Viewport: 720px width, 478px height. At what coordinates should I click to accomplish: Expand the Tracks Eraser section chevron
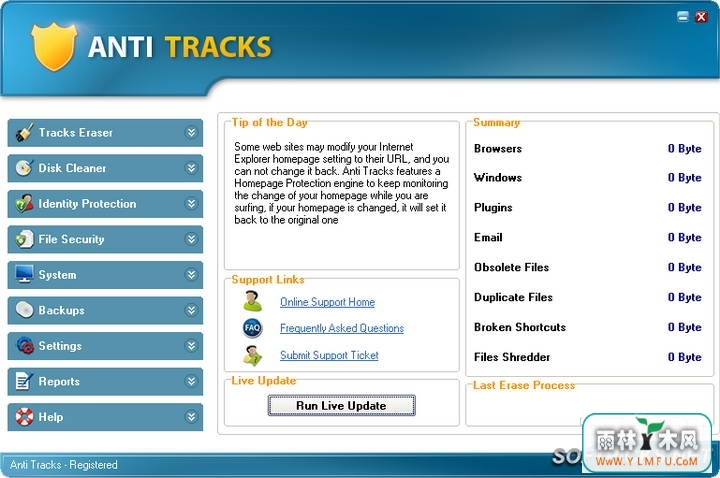click(191, 132)
